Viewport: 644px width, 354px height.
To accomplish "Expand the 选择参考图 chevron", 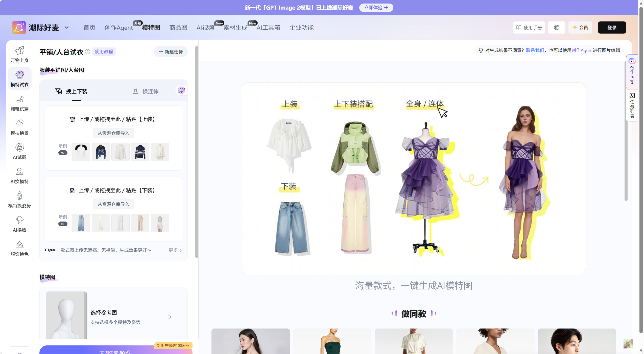I will [x=170, y=317].
